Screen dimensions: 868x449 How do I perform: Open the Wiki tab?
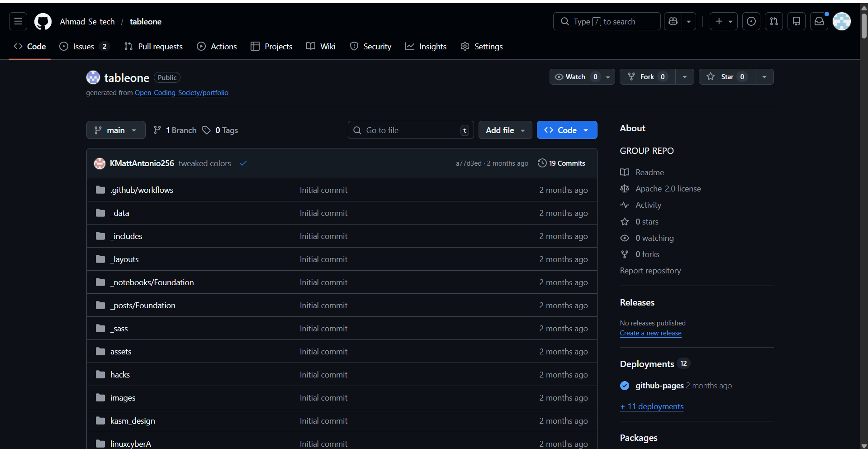click(321, 47)
